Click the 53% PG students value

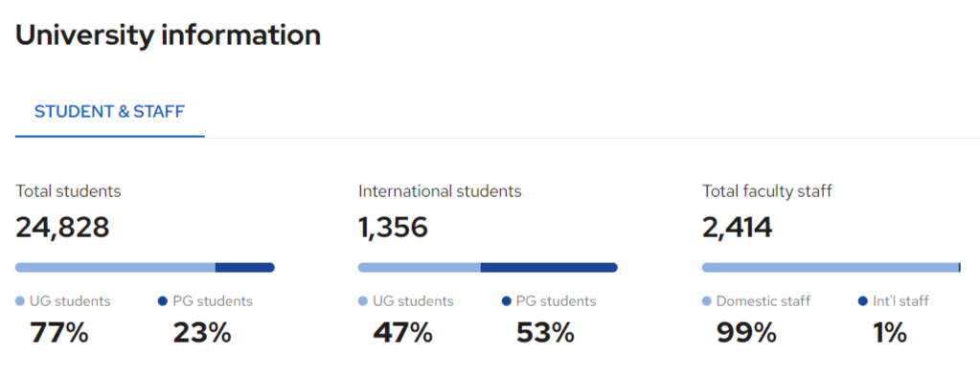pyautogui.click(x=545, y=333)
